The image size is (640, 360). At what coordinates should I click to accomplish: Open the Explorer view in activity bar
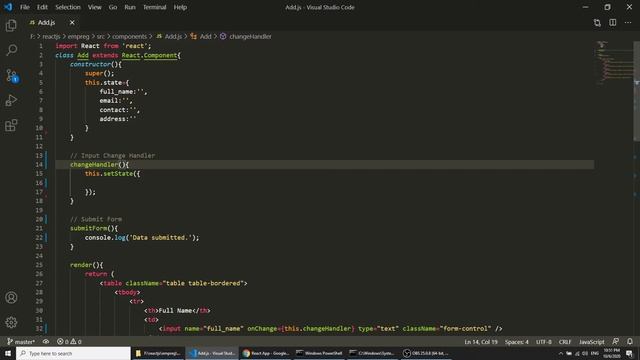(11, 25)
